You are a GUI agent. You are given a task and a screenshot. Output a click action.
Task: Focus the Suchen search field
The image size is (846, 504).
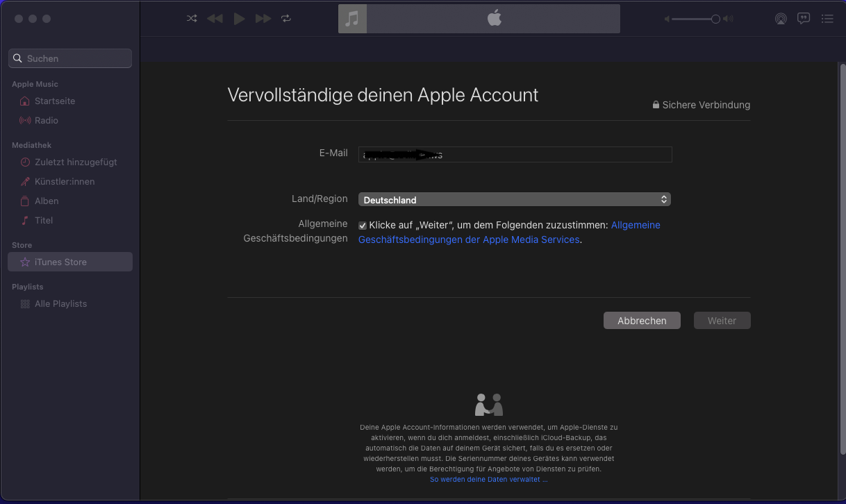pyautogui.click(x=70, y=58)
